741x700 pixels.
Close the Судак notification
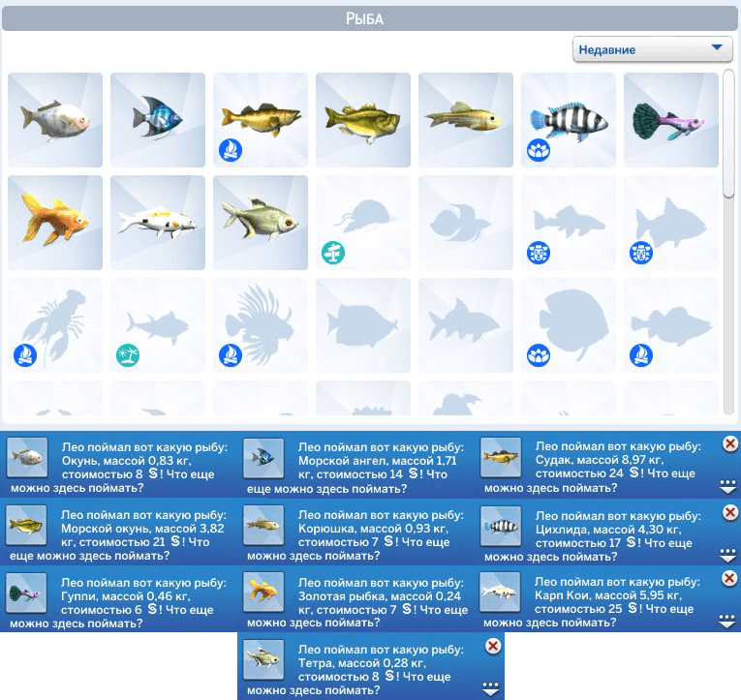click(730, 443)
